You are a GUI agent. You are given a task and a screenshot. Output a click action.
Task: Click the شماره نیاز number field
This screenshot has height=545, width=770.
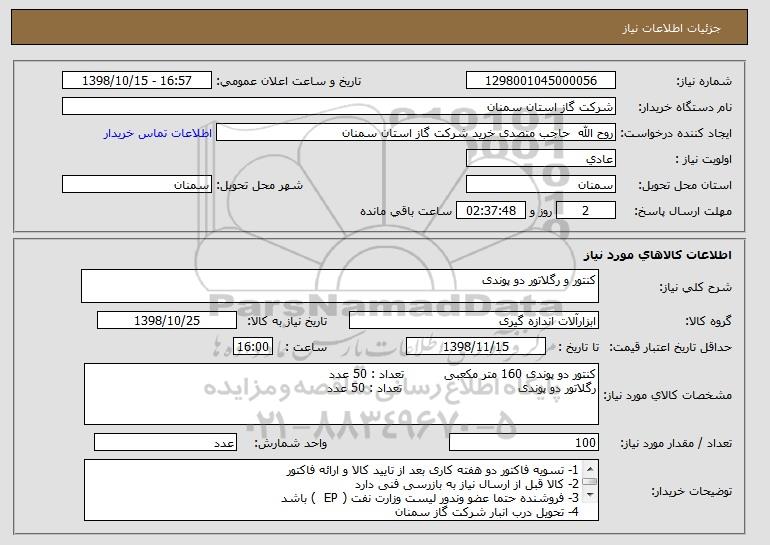[x=541, y=81]
